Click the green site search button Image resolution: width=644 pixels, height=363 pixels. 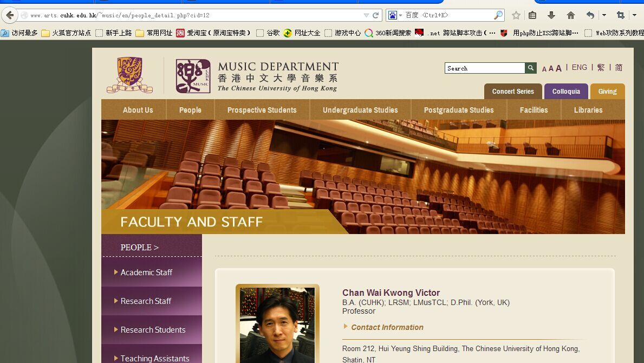click(531, 68)
